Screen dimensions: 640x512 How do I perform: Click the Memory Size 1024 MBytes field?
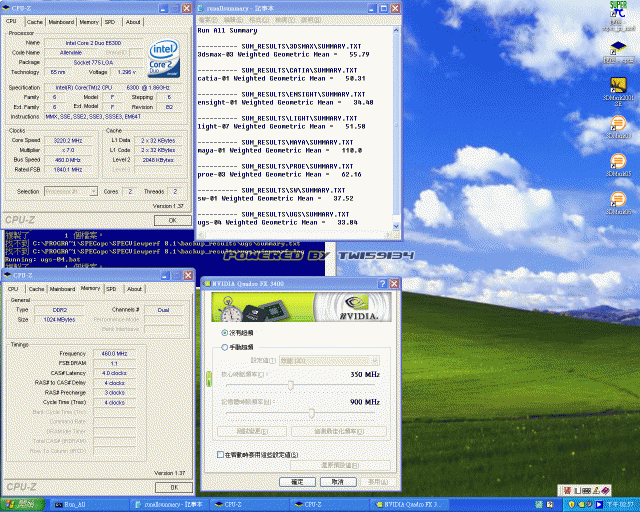pyautogui.click(x=60, y=319)
